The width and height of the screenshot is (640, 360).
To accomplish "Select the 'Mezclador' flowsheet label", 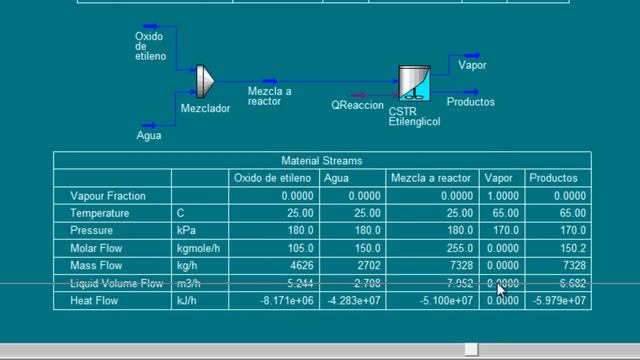I will click(205, 109).
